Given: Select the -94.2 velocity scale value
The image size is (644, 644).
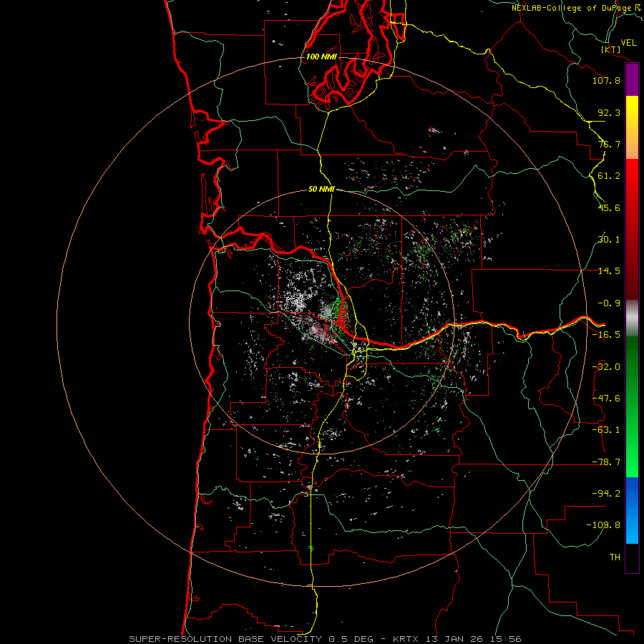Looking at the screenshot, I should 606,494.
